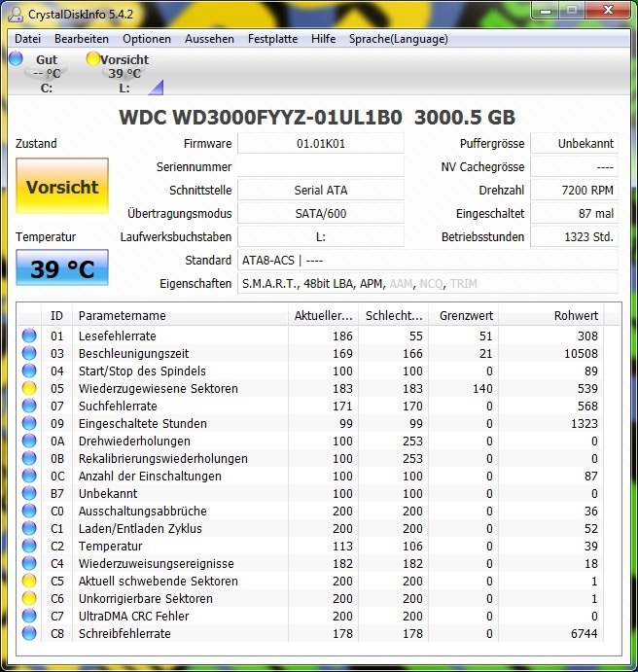
Task: Click the drive title WDC WD3000FYYZ-01UL1B0
Action: click(261, 117)
